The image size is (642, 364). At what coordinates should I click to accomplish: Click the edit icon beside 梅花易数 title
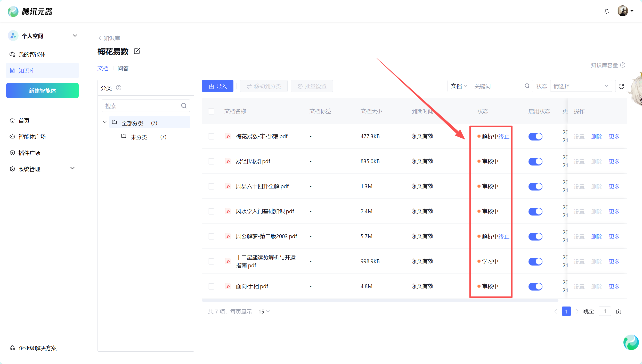click(137, 51)
